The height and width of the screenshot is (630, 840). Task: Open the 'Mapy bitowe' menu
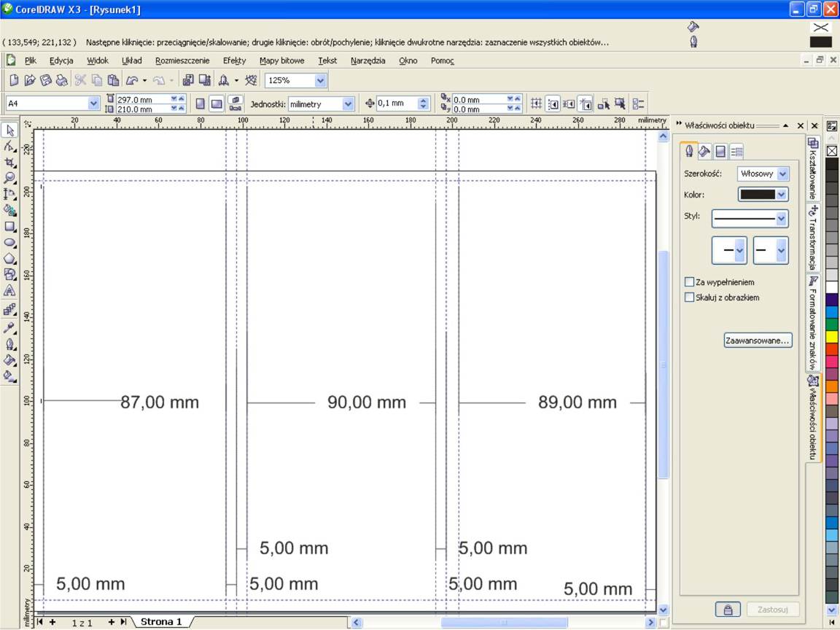pyautogui.click(x=281, y=61)
